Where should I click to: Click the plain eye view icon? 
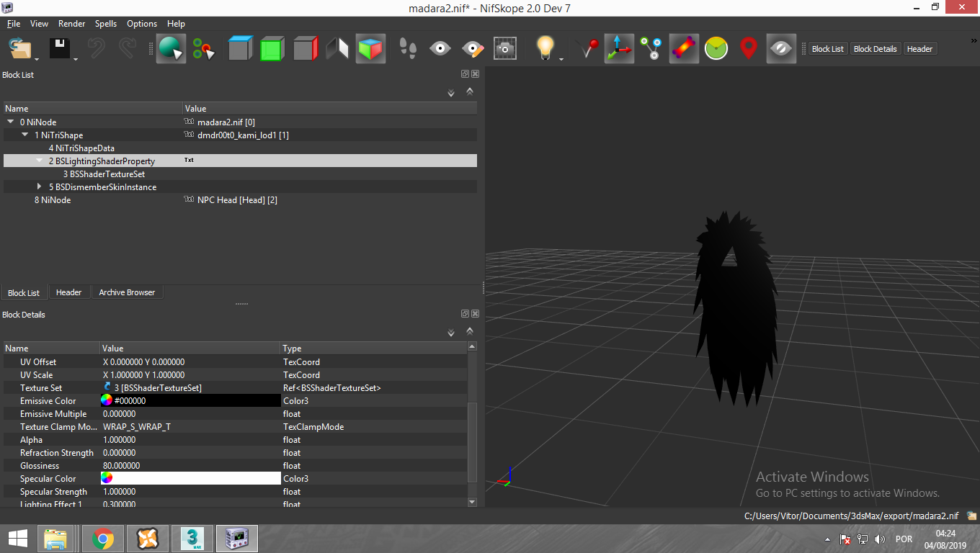[x=440, y=49]
